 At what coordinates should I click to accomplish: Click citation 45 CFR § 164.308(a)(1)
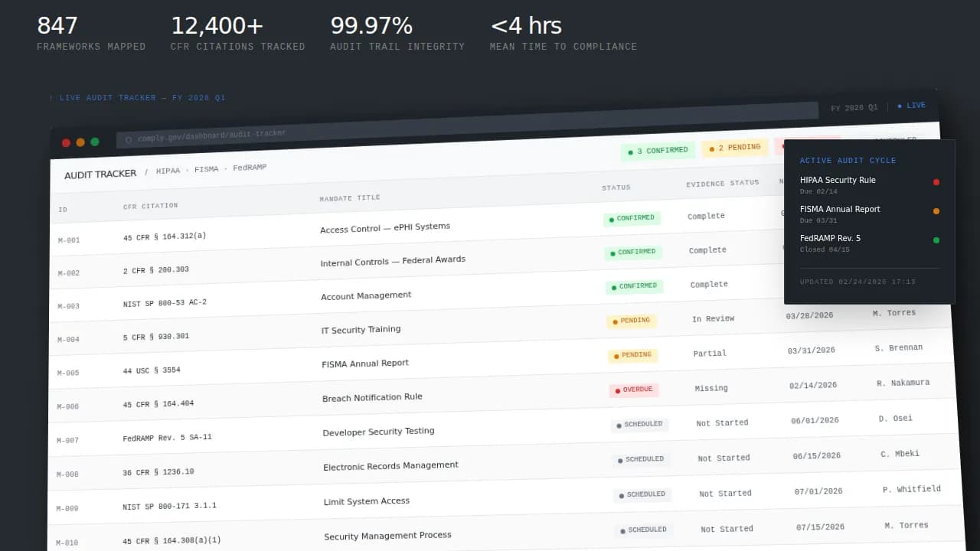click(x=171, y=541)
